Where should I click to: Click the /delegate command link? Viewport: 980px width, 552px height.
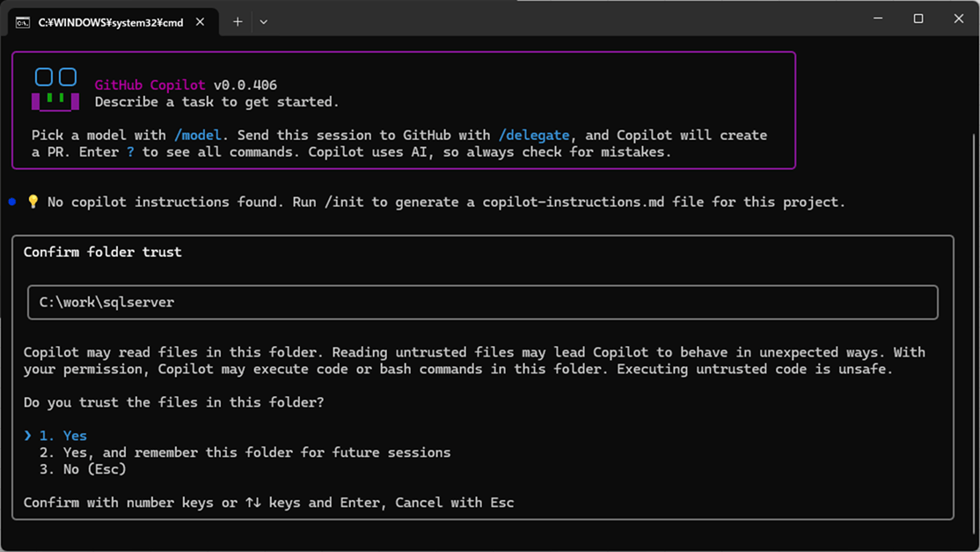click(x=534, y=135)
